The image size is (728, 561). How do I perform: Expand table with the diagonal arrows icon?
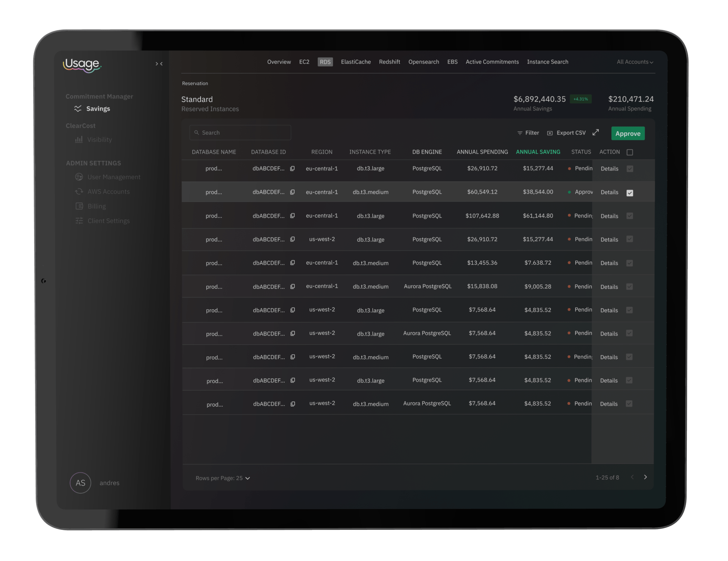point(596,132)
